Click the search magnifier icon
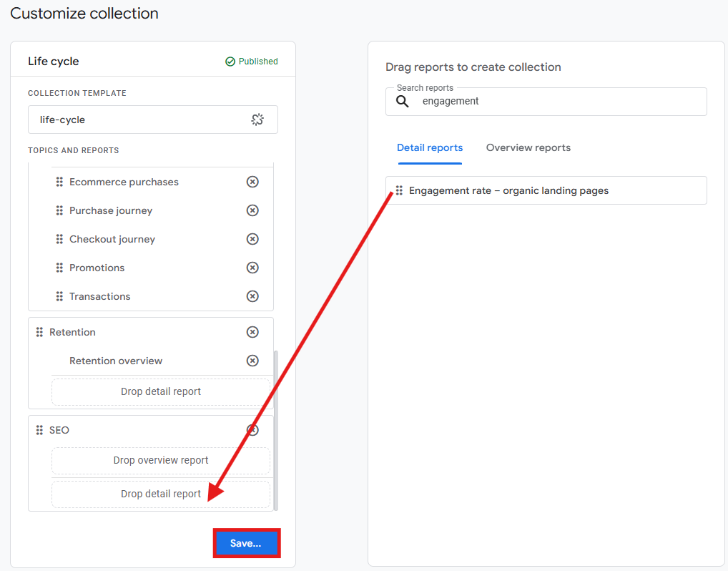 point(402,102)
